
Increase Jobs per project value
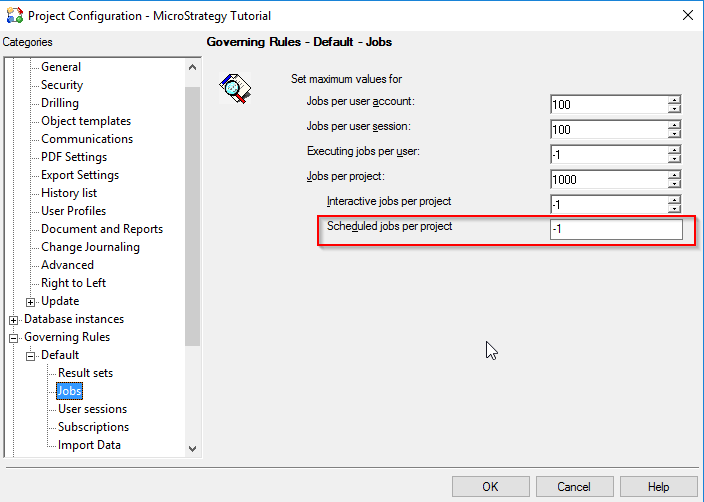[x=674, y=175]
